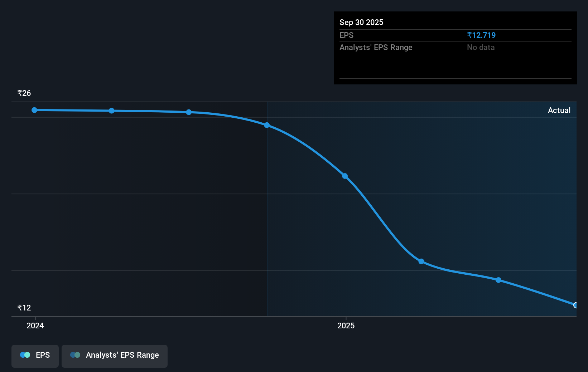Select the third EPS data point marker
Viewport: 588px width, 372px height.
click(189, 112)
